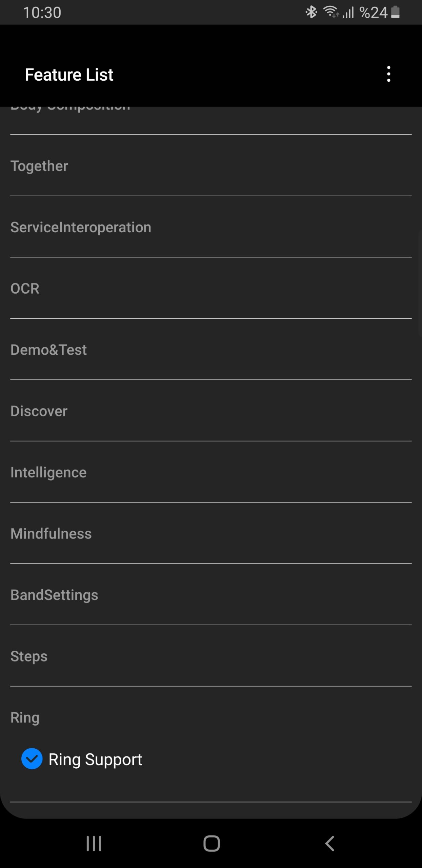
Task: Tap the signal strength status icon
Action: pos(348,13)
